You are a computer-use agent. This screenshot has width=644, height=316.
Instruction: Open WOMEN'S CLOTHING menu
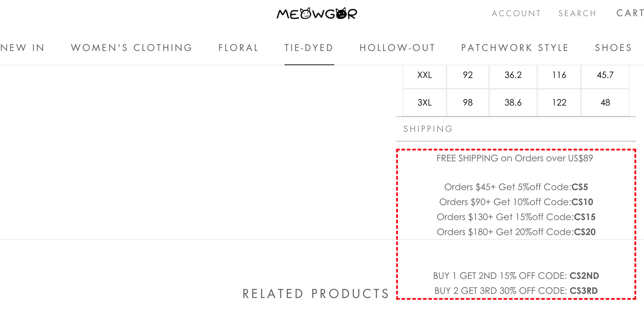point(131,48)
